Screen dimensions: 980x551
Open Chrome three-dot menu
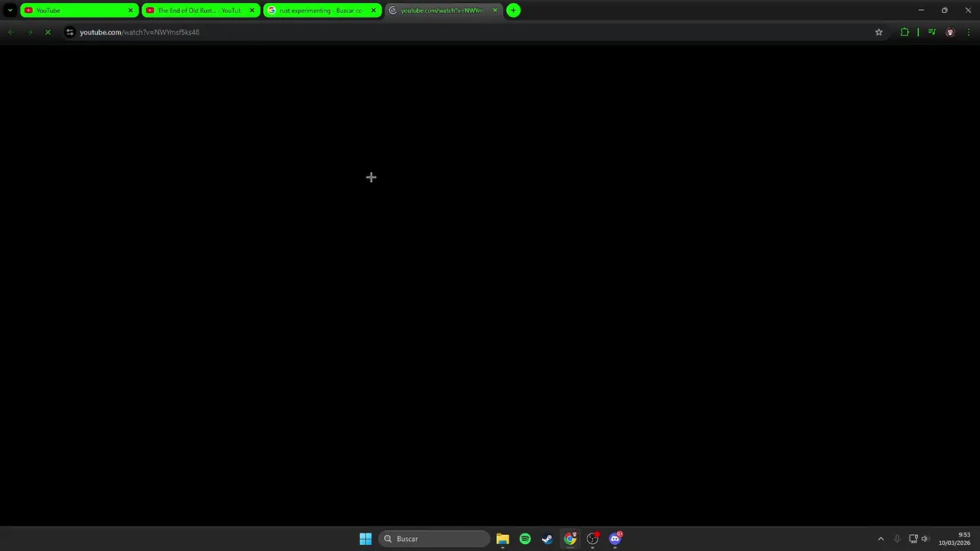click(x=969, y=32)
